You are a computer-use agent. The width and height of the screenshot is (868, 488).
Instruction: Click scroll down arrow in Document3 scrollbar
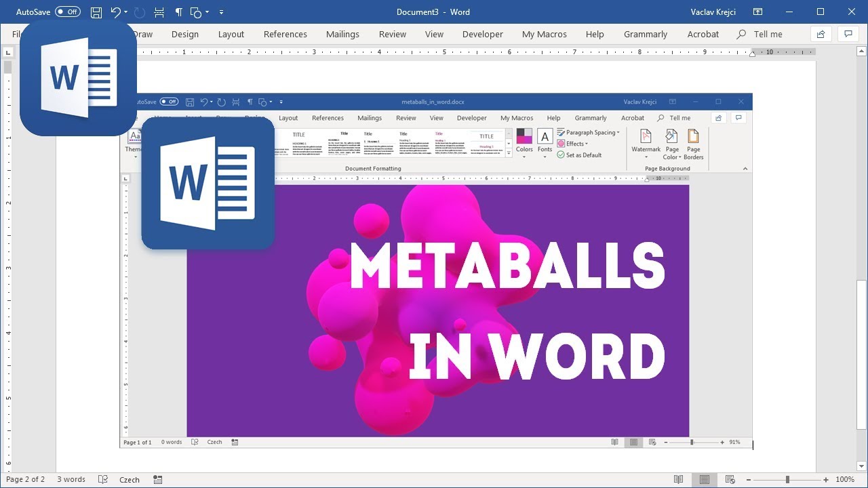pos(862,466)
